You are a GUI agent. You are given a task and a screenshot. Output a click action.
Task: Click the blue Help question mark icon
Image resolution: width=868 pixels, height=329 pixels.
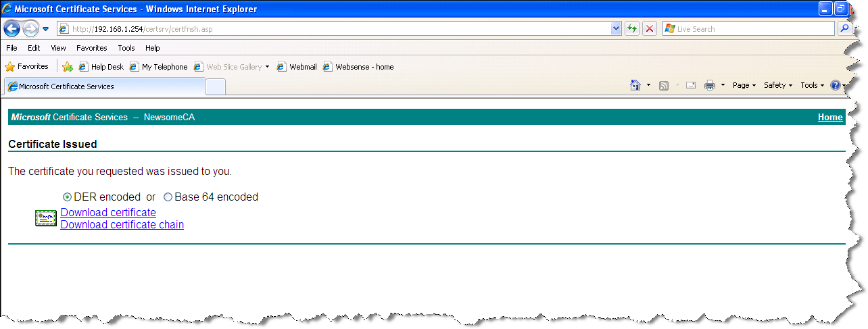tap(836, 85)
